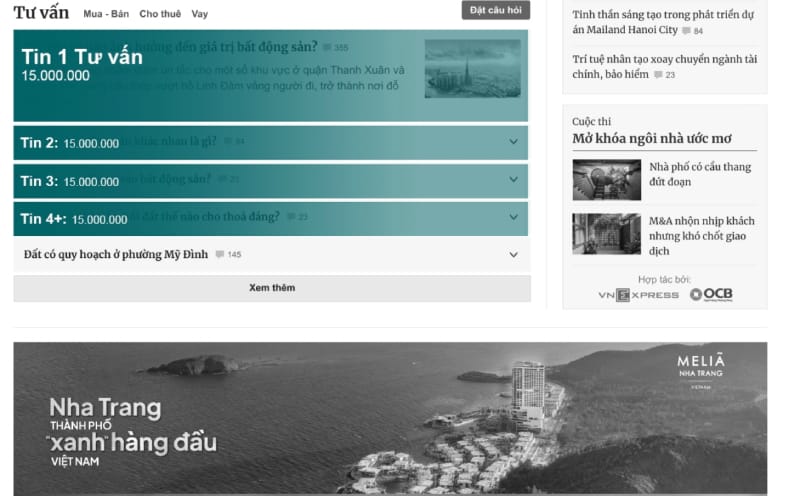Screen dimensions: 800x496
Task: Click the Tin 4+: 15.000.000 label
Action: 74,219
